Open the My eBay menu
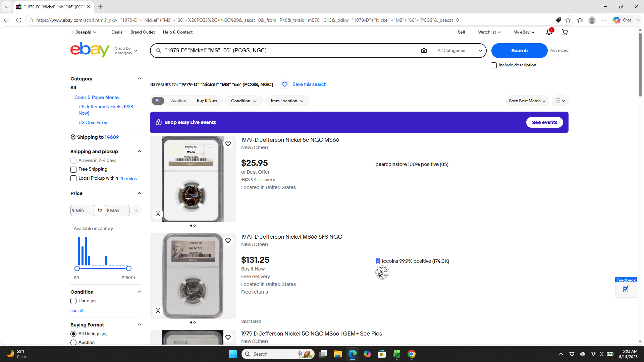Image resolution: width=644 pixels, height=362 pixels. [x=524, y=32]
